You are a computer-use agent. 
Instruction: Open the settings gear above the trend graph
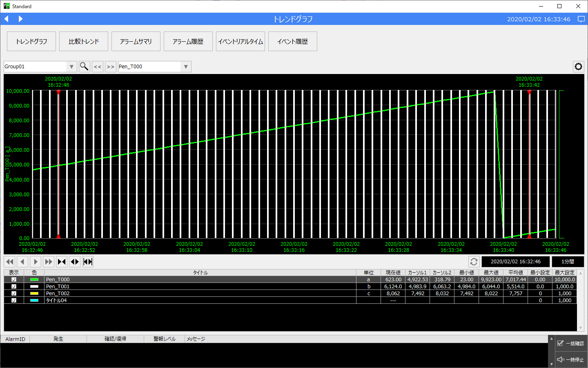tap(578, 67)
